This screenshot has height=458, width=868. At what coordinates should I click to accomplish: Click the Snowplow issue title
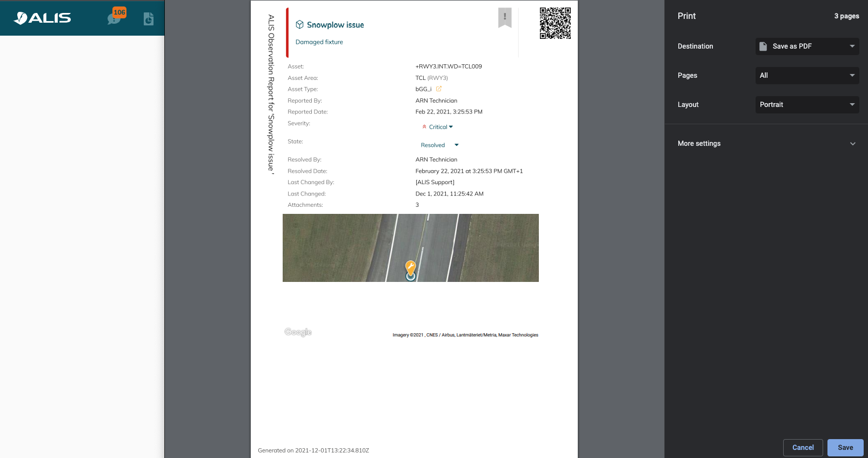click(335, 25)
